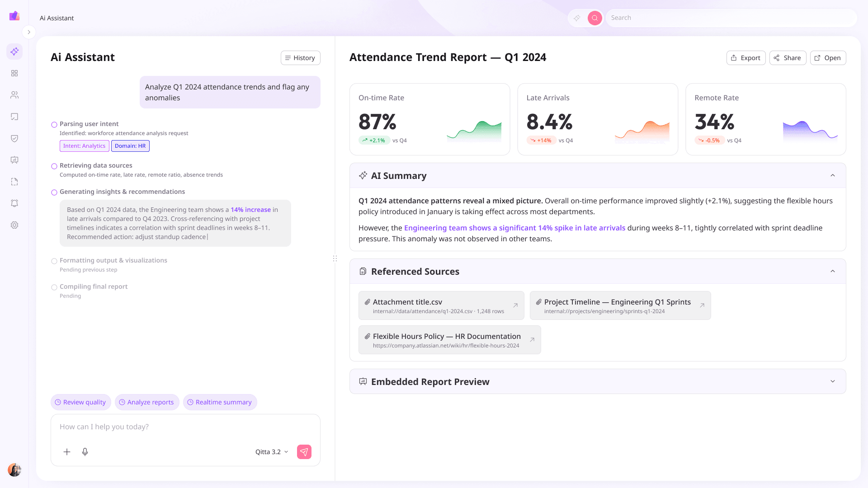Open the shield check sidebar icon

14,138
